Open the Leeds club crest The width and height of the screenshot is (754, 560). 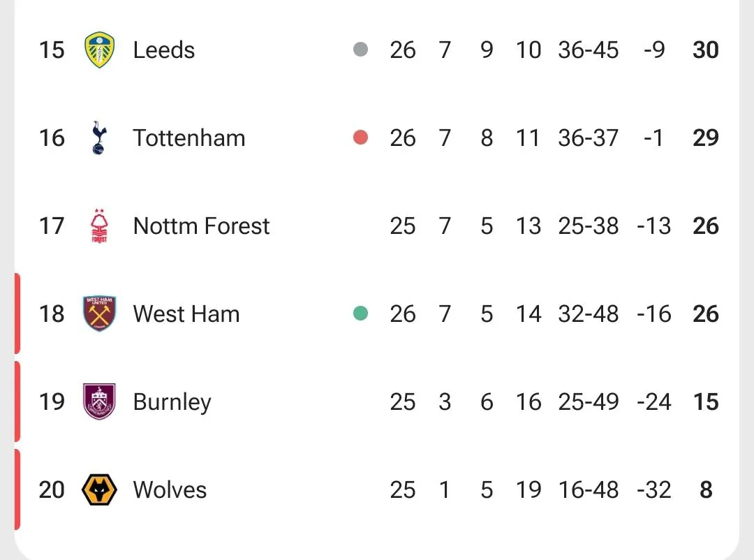pyautogui.click(x=99, y=50)
